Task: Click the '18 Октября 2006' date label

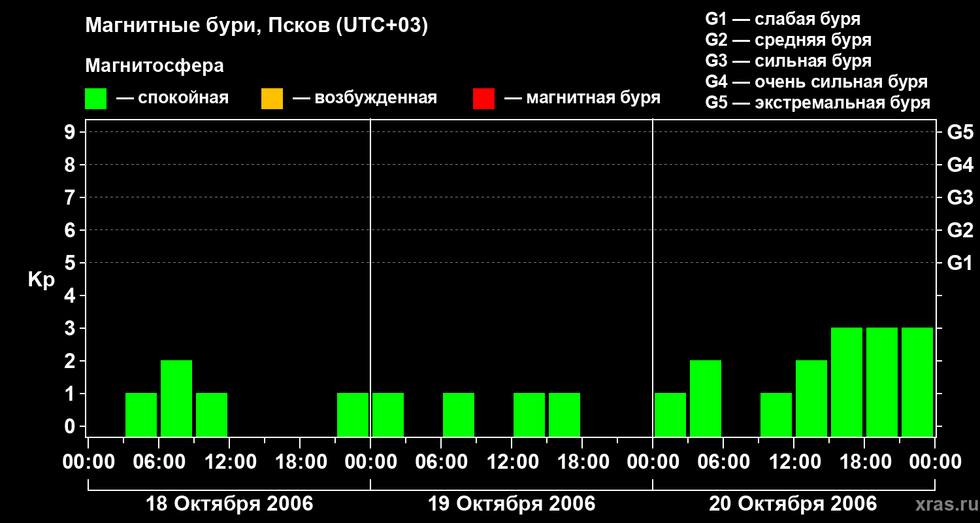Action: (x=229, y=504)
